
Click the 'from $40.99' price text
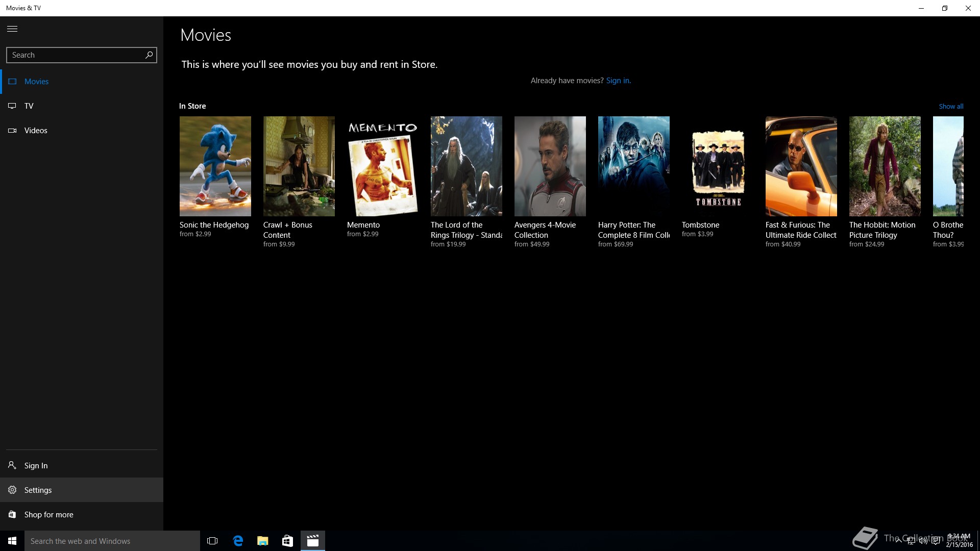[x=783, y=244]
